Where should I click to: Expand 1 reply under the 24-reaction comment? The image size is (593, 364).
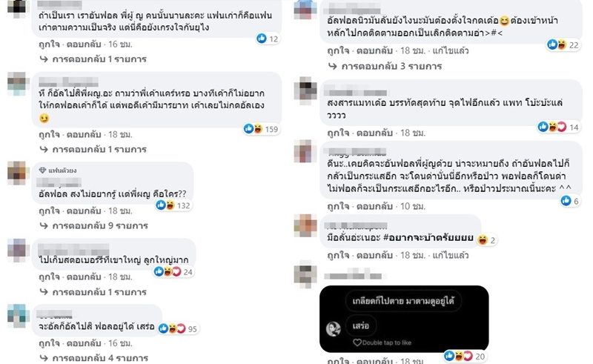[93, 292]
